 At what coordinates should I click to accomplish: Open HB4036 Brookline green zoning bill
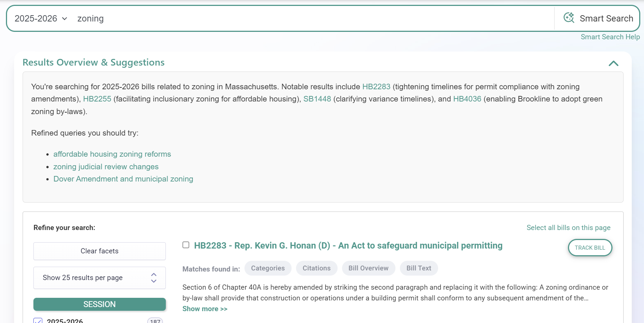point(467,99)
